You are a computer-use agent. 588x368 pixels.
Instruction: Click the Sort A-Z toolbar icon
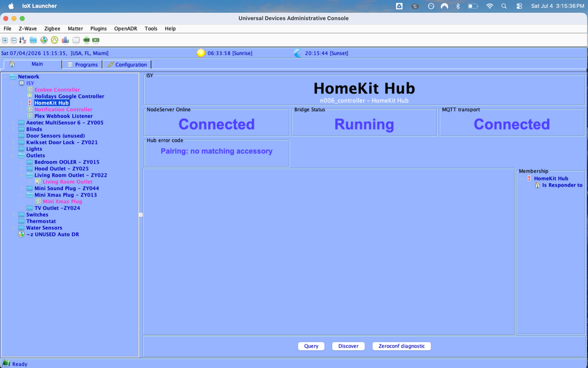click(22, 40)
